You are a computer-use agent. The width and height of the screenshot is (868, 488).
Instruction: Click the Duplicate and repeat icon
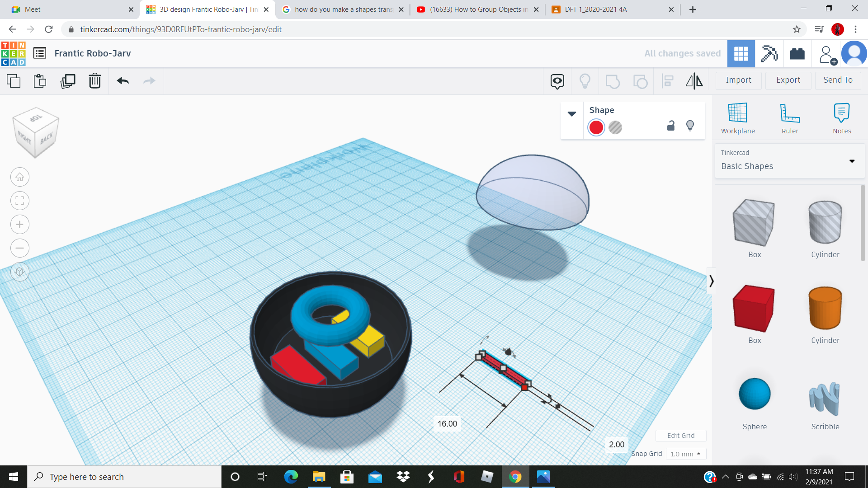coord(68,81)
